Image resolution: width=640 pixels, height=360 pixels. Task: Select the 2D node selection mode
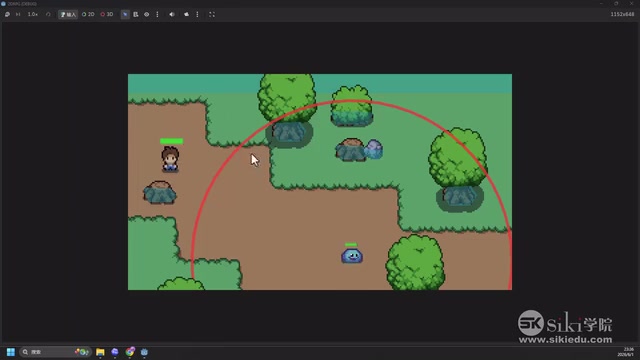pos(88,14)
